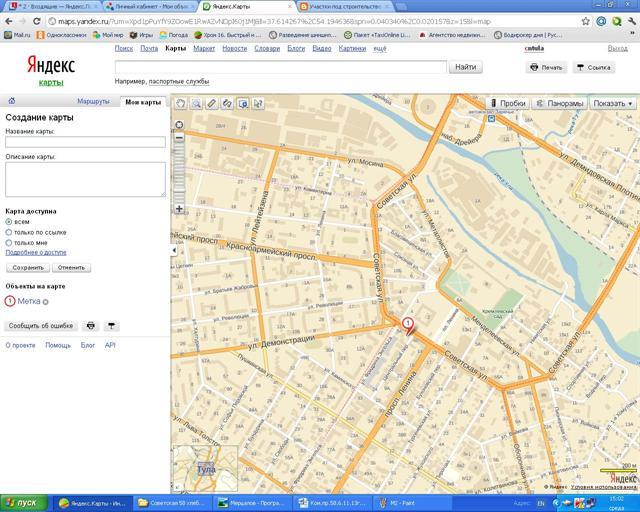640x512 pixels.
Task: Switch to the Маршруты tab
Action: tap(93, 101)
